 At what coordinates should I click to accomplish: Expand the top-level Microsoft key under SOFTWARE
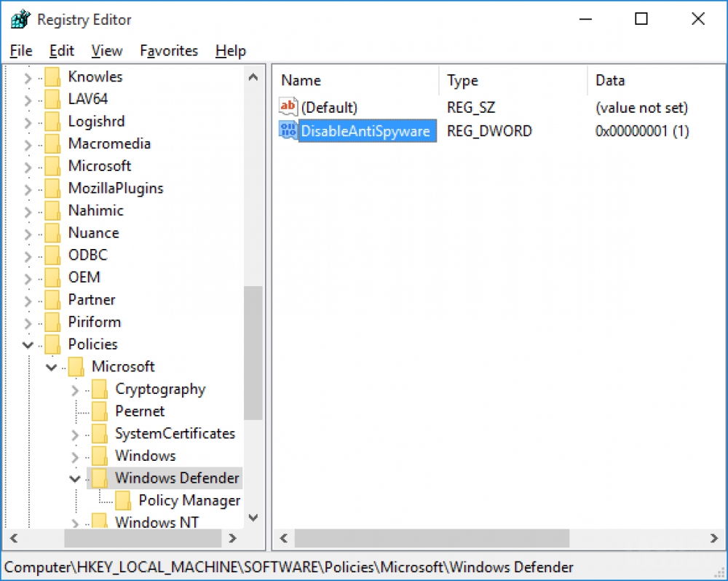tap(28, 167)
